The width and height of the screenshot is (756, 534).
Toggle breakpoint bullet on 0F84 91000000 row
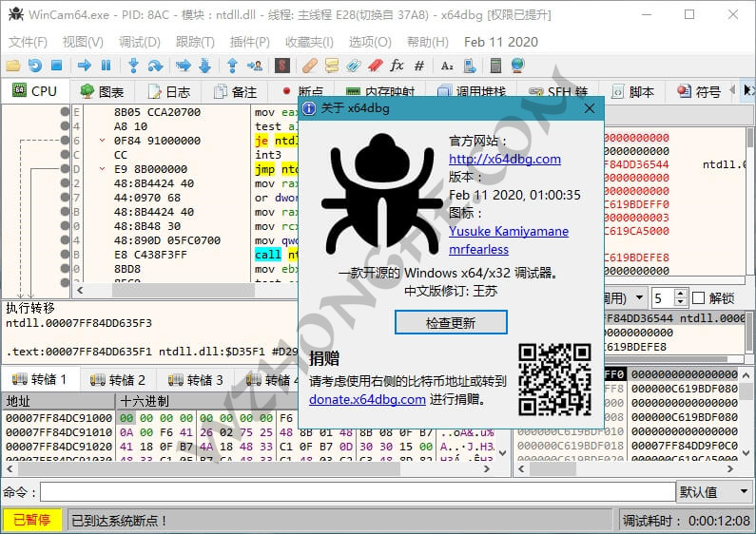tap(65, 141)
